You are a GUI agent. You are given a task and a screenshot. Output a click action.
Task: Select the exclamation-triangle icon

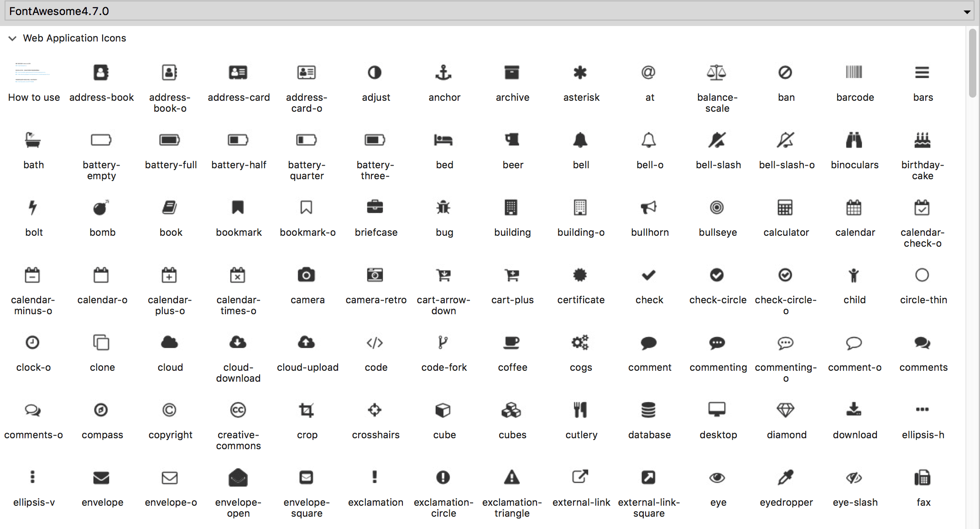[x=511, y=477]
